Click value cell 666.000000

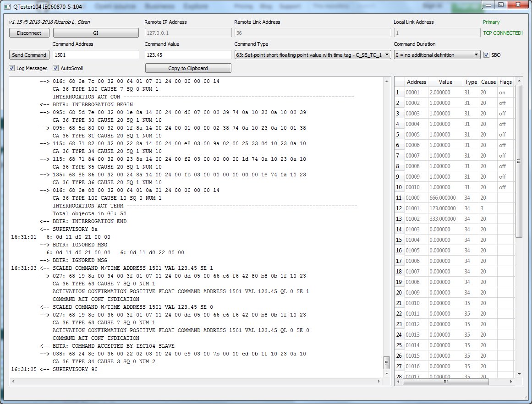tap(445, 198)
